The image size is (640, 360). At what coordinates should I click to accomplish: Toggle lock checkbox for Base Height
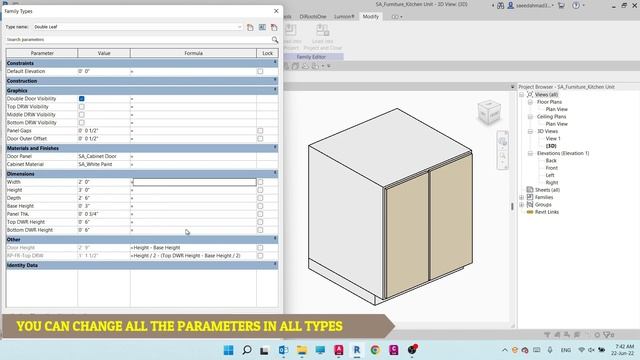[x=260, y=206]
